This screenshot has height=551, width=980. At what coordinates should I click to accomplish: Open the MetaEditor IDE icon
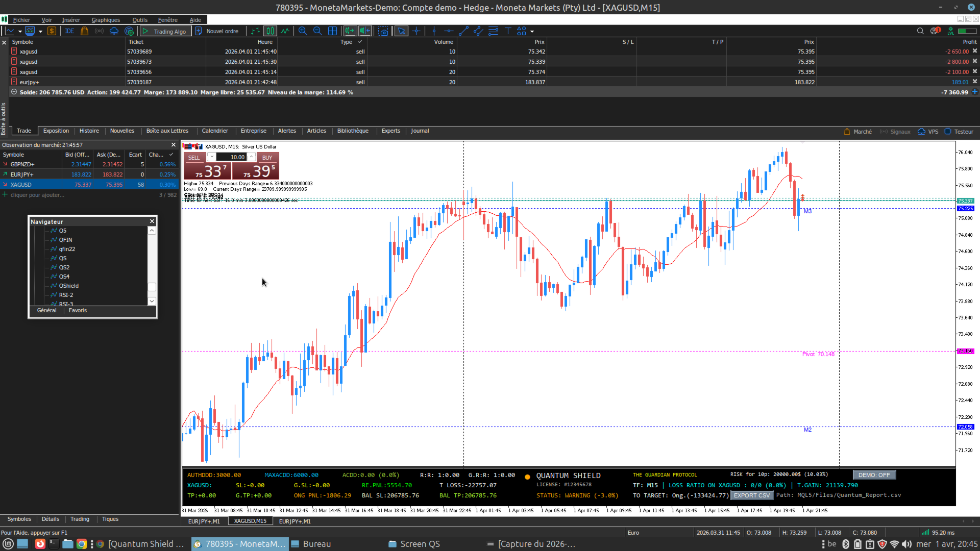(x=69, y=31)
